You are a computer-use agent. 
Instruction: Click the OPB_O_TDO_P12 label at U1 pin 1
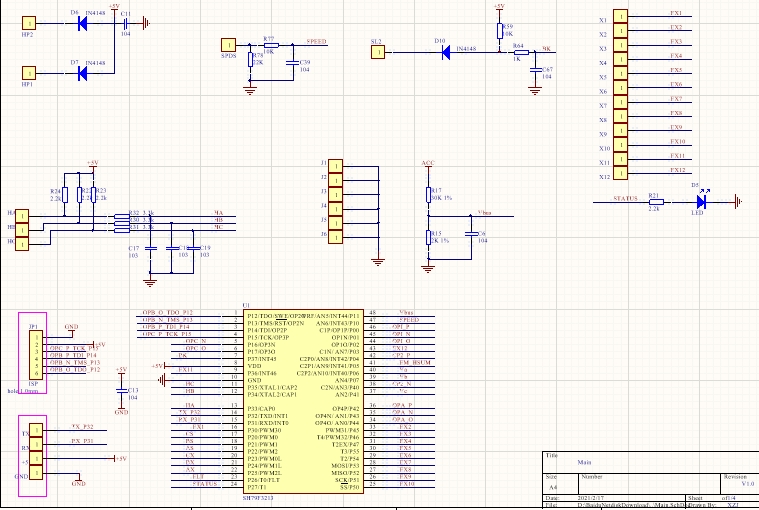pyautogui.click(x=167, y=313)
